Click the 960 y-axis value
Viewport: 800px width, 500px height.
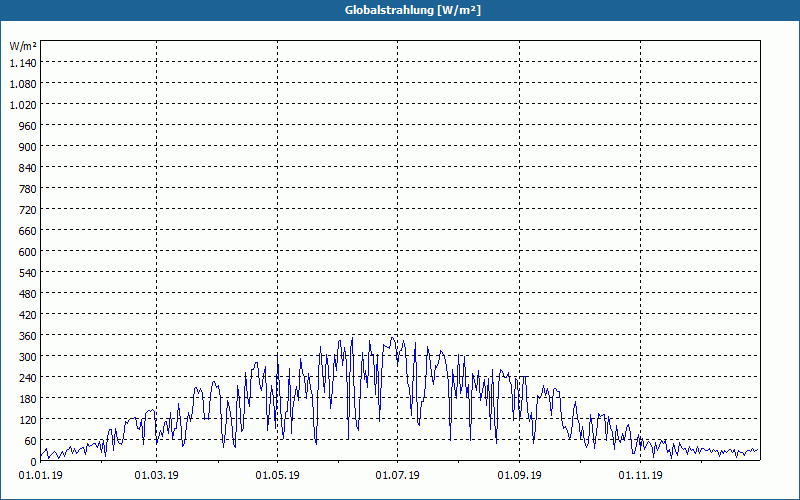tap(29, 126)
